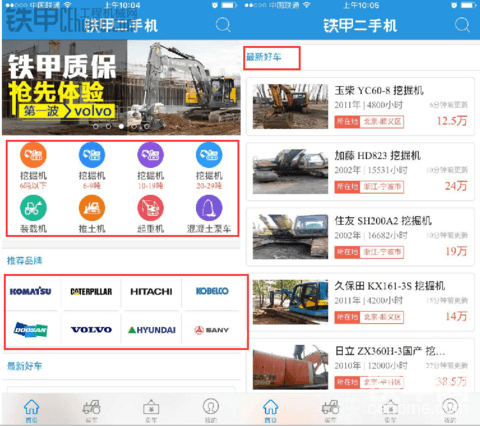Image resolution: width=480 pixels, height=426 pixels.
Task: Select the 装载机 loader category icon
Action: point(33,208)
